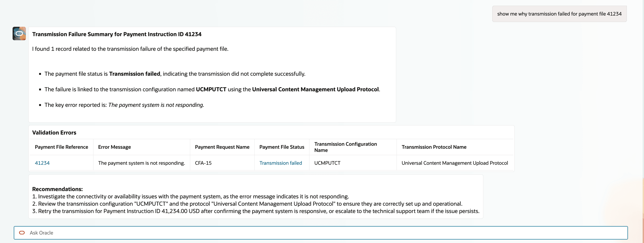
Task: Select the user message about payment file 41234
Action: coord(559,14)
